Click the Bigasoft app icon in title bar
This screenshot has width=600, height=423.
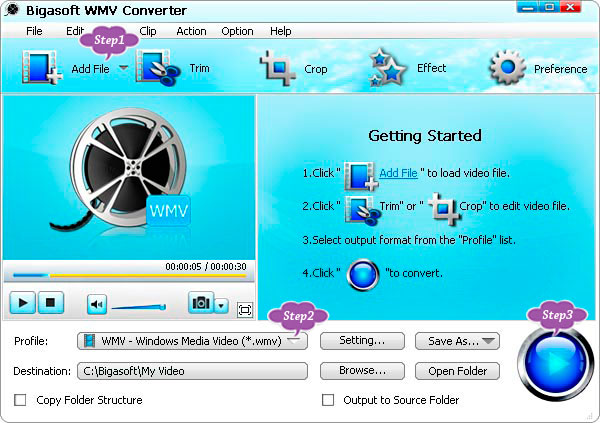(x=11, y=10)
